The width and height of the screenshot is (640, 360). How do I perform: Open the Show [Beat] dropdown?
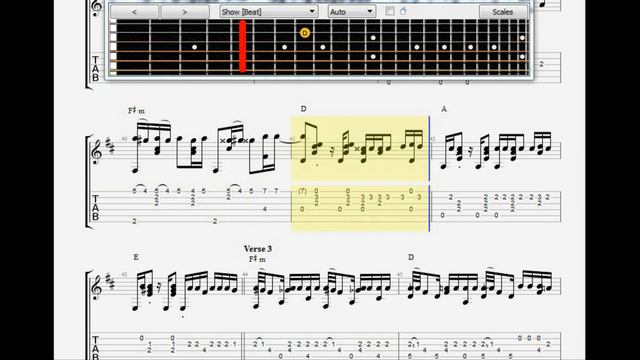268,12
